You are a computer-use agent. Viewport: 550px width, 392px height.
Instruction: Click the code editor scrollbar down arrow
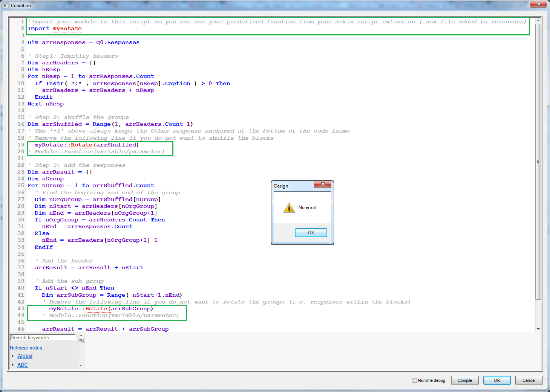coord(538,329)
